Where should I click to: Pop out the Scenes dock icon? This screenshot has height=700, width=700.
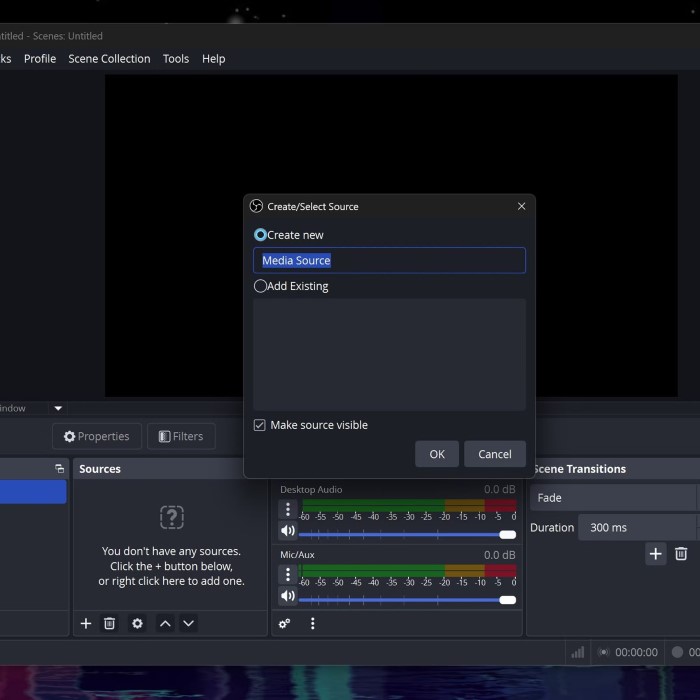[x=59, y=468]
